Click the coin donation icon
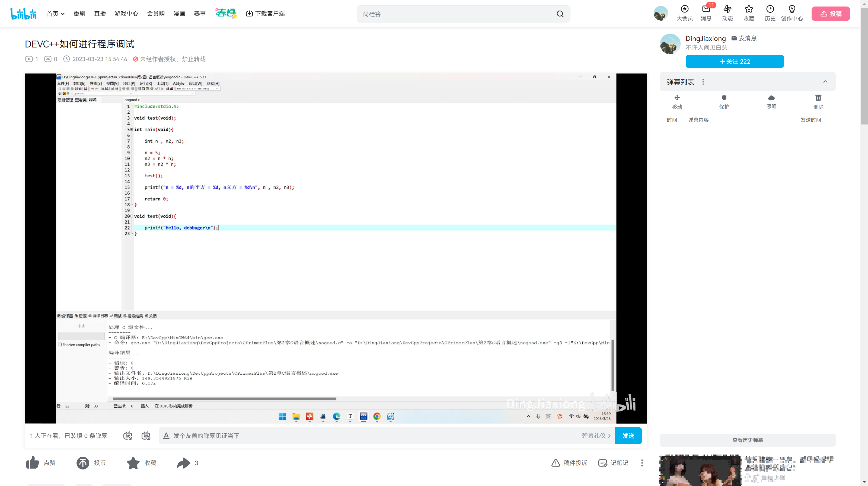Image resolution: width=868 pixels, height=486 pixels. pos(82,463)
